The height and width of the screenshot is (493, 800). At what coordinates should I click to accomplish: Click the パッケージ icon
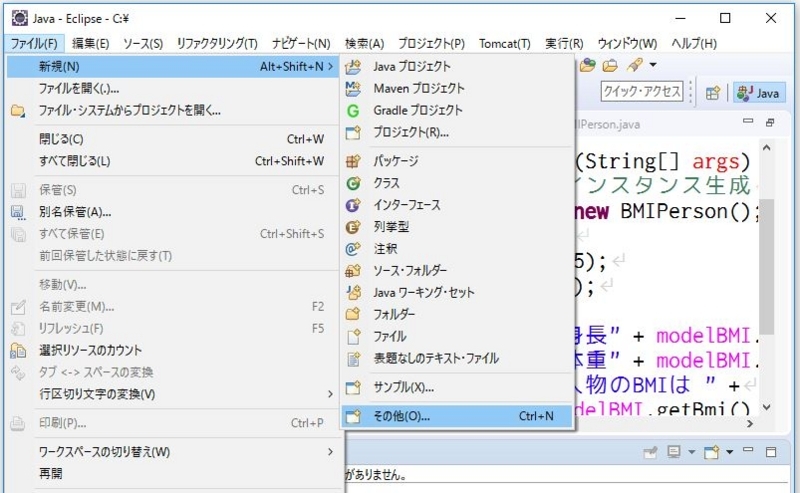353,161
